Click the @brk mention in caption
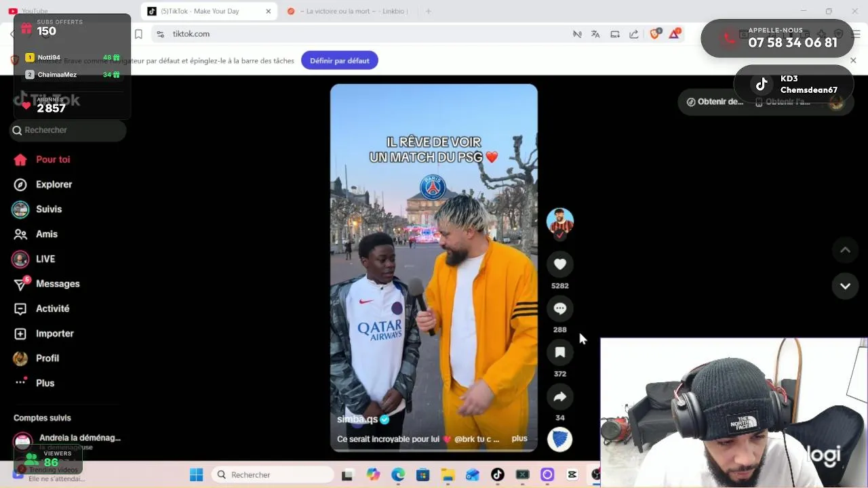This screenshot has height=488, width=868. (467, 439)
